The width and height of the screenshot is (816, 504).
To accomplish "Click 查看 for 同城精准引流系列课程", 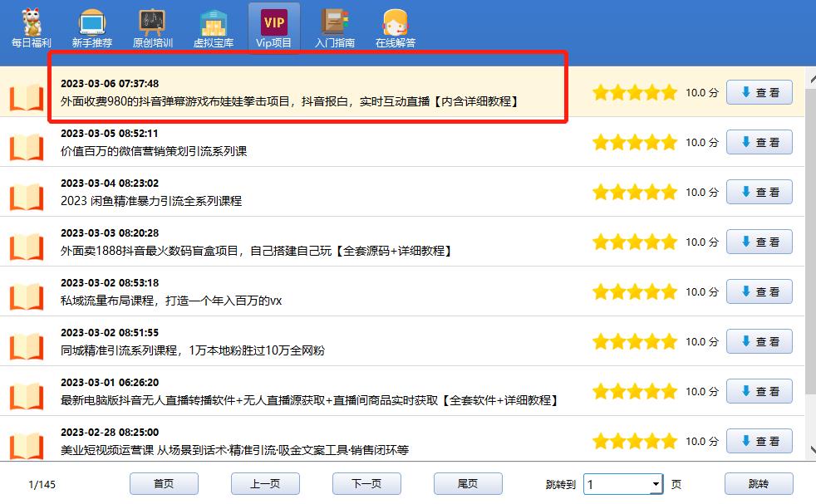I will pyautogui.click(x=759, y=342).
